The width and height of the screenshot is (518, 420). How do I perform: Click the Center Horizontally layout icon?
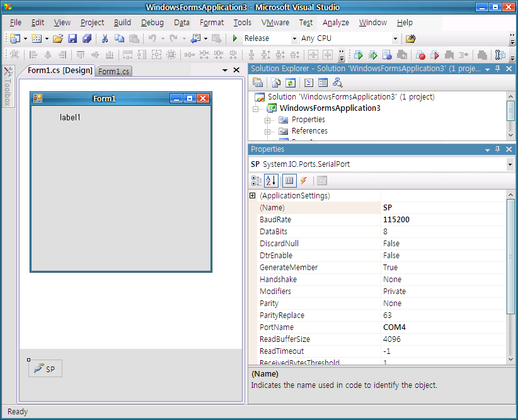pos(313,55)
